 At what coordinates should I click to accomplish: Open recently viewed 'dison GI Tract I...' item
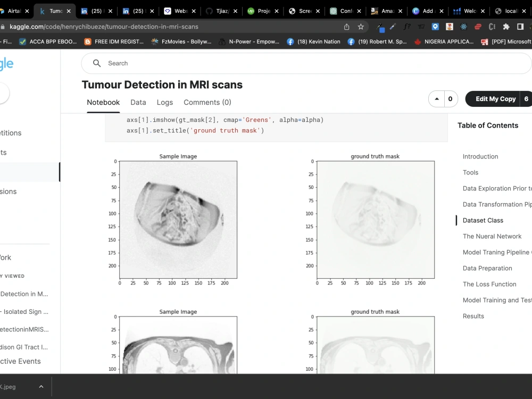click(24, 347)
